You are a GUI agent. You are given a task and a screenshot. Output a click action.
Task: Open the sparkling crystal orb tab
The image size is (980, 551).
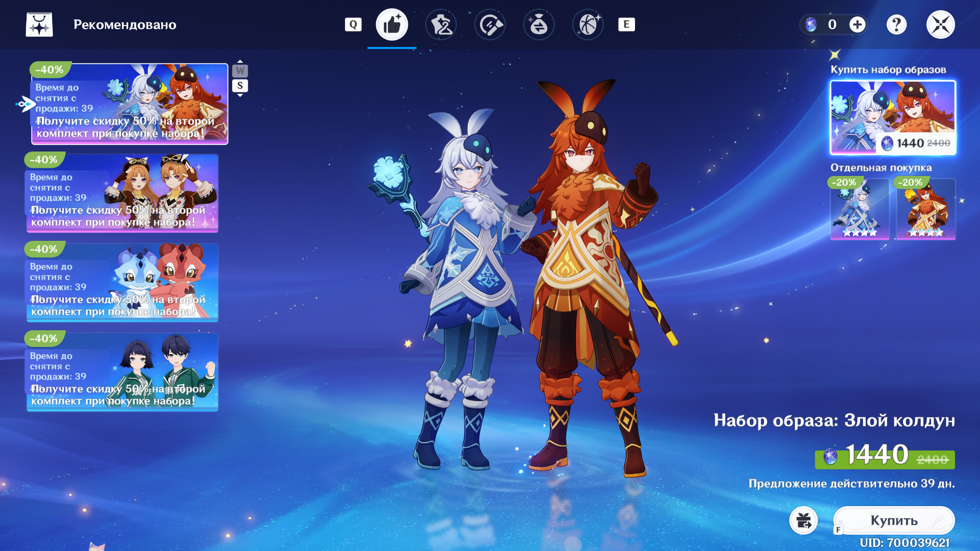[x=588, y=24]
